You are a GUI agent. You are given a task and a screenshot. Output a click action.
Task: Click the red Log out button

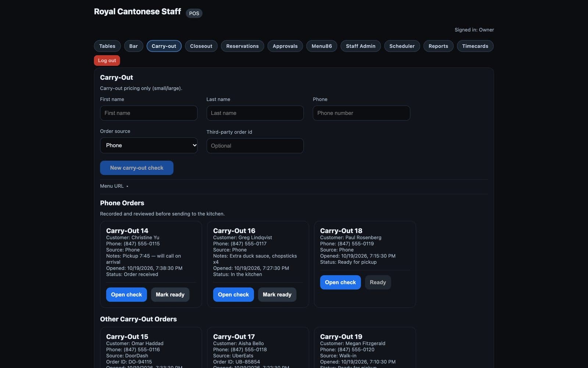click(107, 60)
